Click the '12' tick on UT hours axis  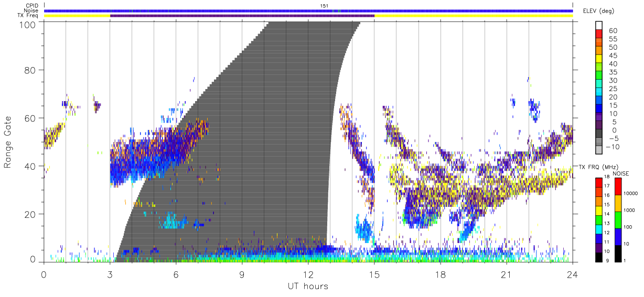tap(308, 274)
